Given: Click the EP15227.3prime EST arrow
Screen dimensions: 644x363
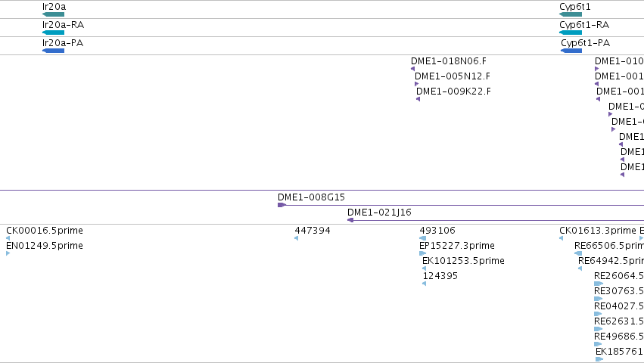Looking at the screenshot, I should tap(422, 253).
